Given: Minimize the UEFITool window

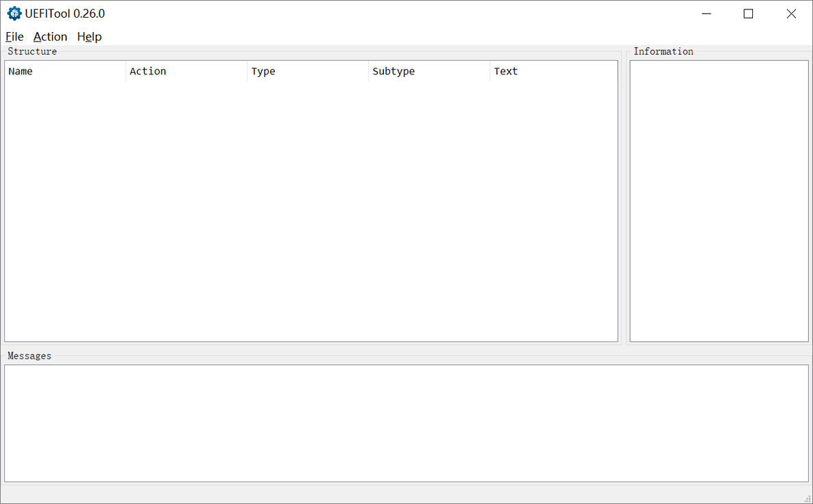Looking at the screenshot, I should tap(706, 14).
